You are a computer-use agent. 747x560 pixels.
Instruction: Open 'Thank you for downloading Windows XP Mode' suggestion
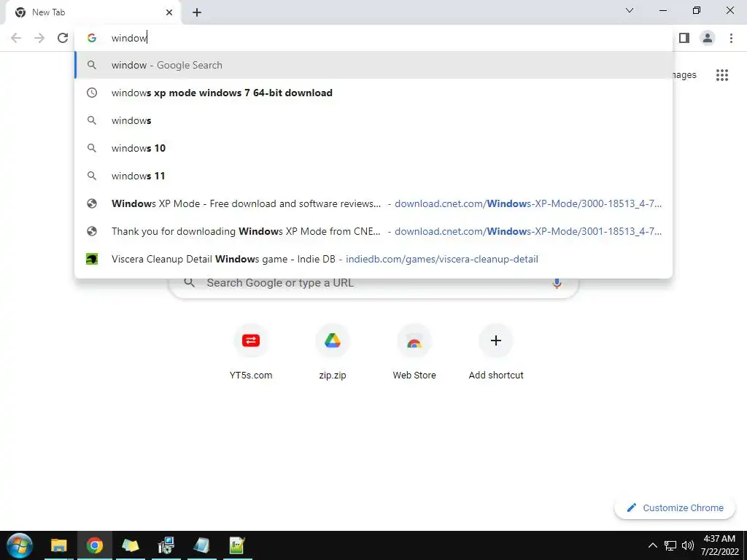(x=373, y=231)
